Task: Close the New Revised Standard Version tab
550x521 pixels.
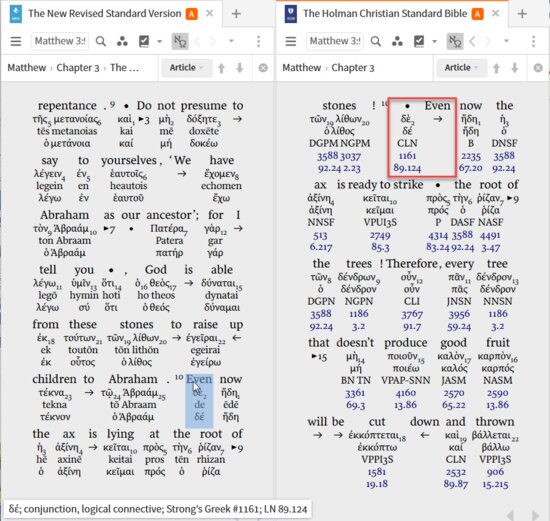Action: pyautogui.click(x=209, y=14)
